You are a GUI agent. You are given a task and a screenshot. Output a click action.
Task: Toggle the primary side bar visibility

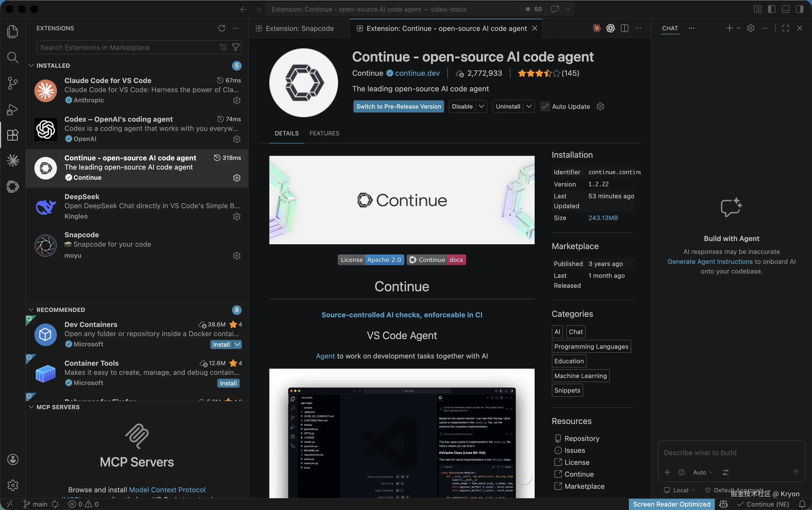pyautogui.click(x=771, y=9)
